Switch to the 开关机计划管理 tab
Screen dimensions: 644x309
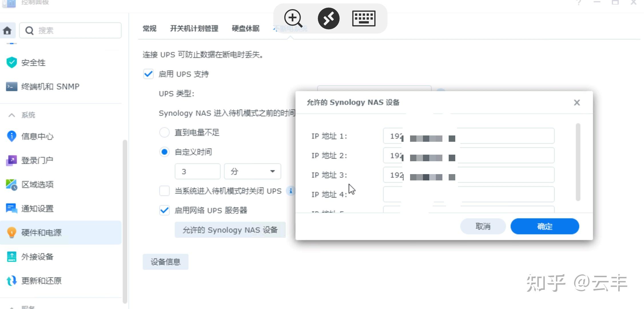point(194,28)
